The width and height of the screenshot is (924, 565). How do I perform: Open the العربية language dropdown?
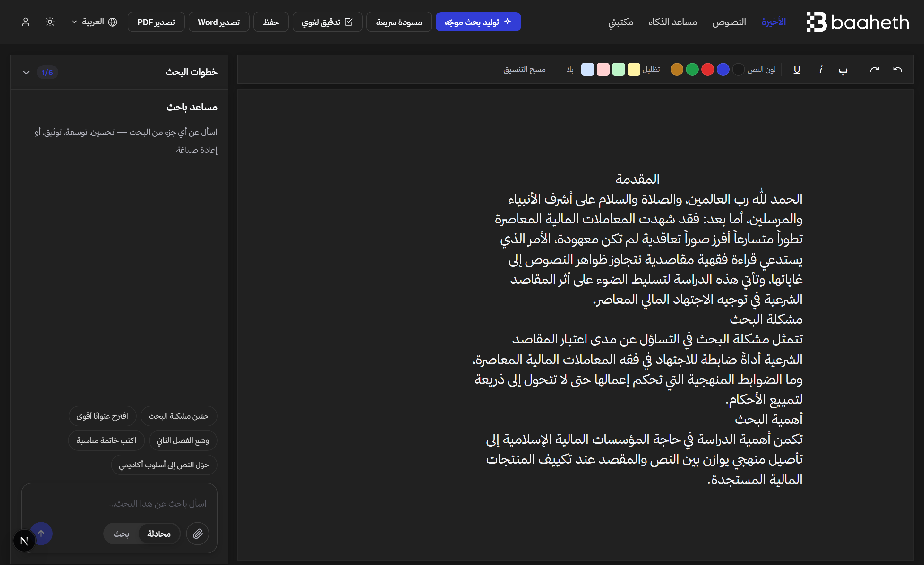[95, 22]
